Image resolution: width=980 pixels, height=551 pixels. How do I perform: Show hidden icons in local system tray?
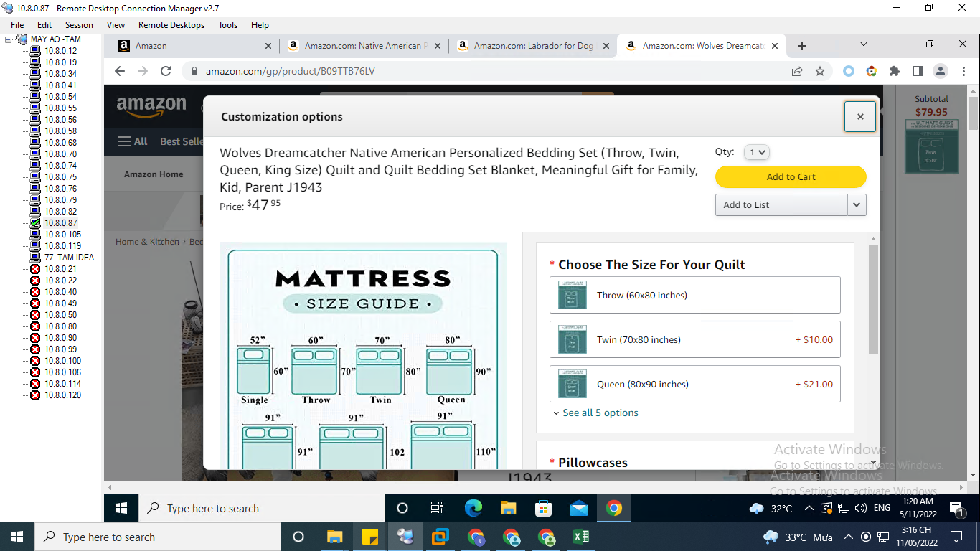[848, 537]
